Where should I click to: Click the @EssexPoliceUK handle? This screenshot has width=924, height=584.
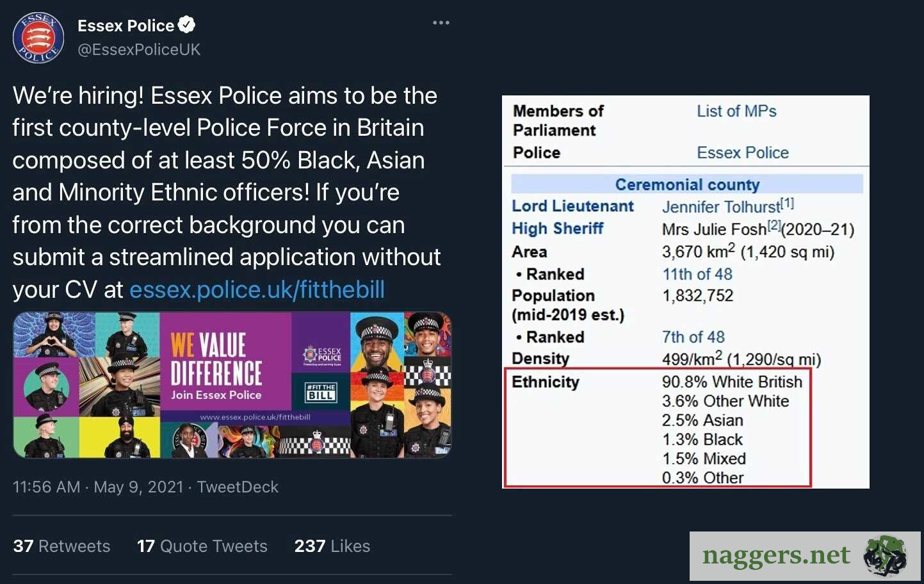[139, 49]
